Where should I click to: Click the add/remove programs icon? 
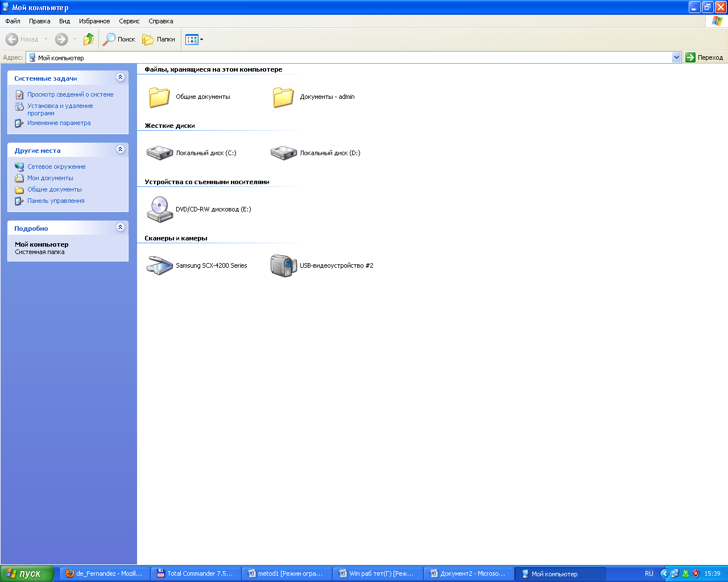click(x=19, y=106)
